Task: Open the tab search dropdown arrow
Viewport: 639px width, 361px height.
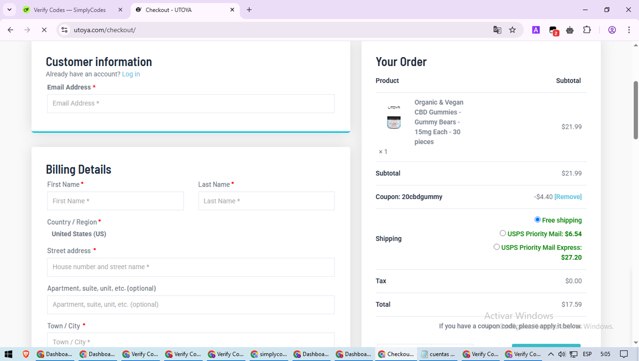Action: (9, 10)
